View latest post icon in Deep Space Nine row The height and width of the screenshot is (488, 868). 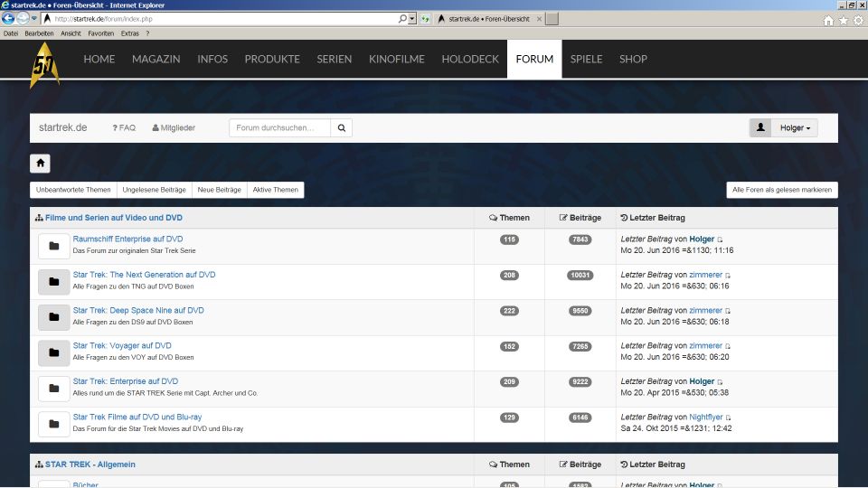[x=728, y=311]
